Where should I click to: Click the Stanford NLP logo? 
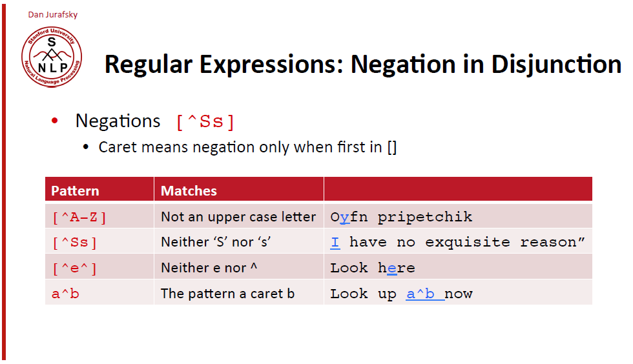pos(52,57)
